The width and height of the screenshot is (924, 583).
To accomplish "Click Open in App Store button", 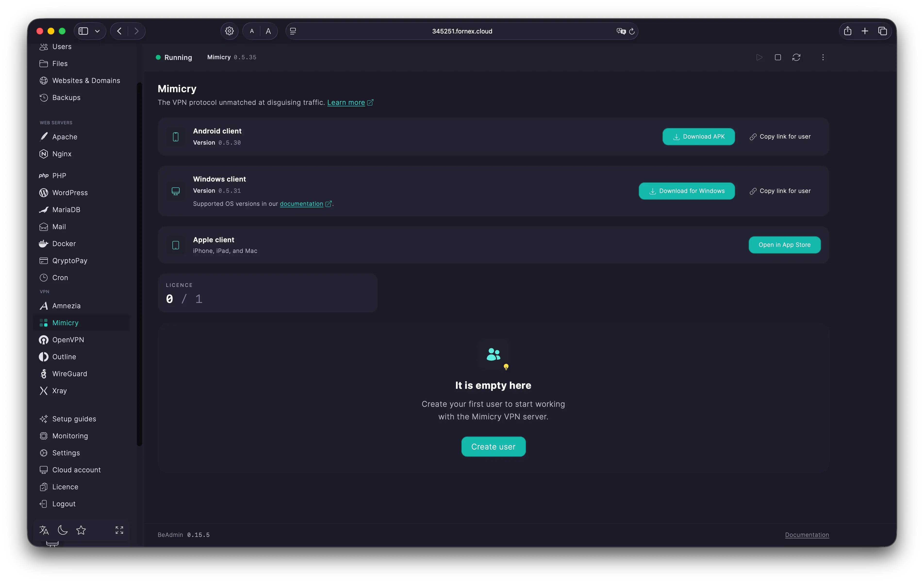I will (x=784, y=245).
